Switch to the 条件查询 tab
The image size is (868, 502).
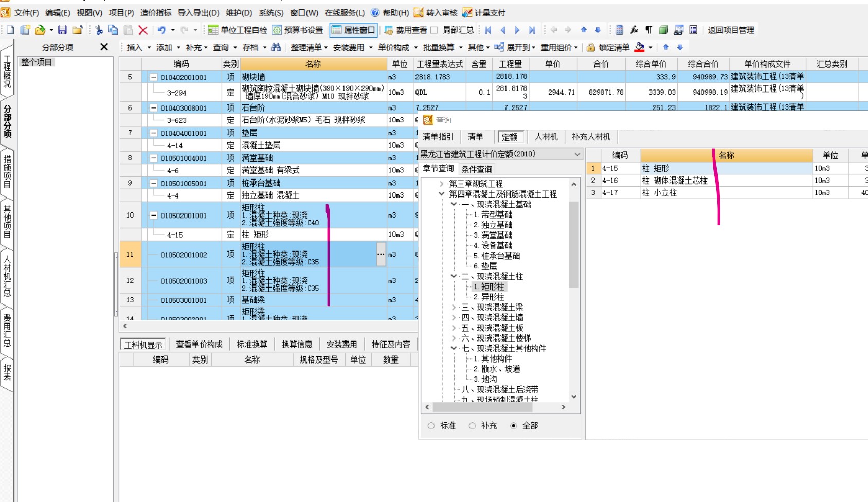pos(477,169)
